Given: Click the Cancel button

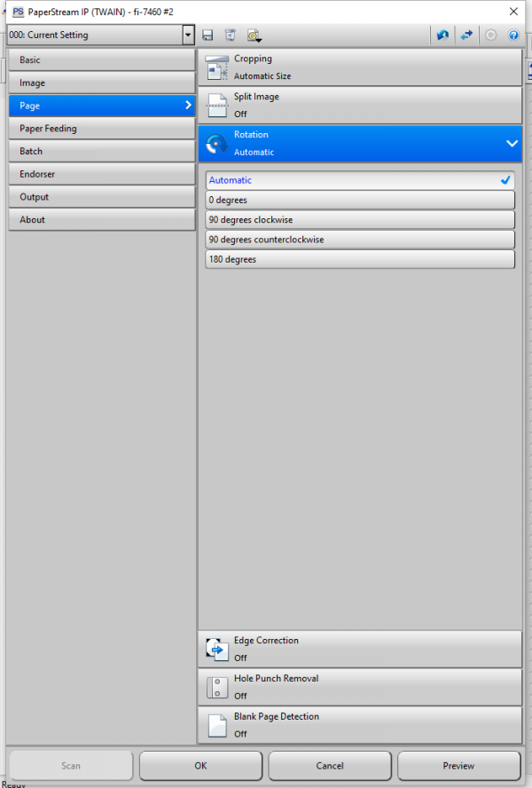Looking at the screenshot, I should point(329,766).
